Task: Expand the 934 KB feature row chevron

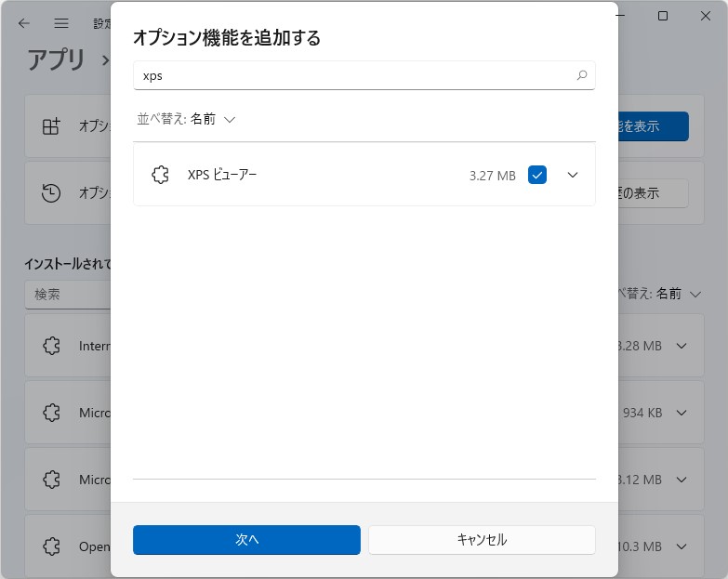Action: pyautogui.click(x=682, y=413)
